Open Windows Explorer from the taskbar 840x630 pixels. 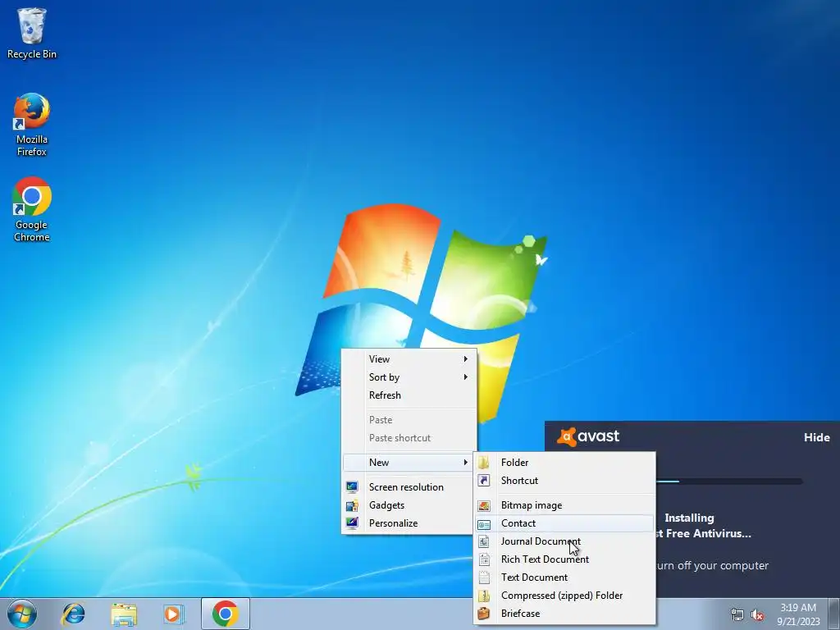coord(124,614)
